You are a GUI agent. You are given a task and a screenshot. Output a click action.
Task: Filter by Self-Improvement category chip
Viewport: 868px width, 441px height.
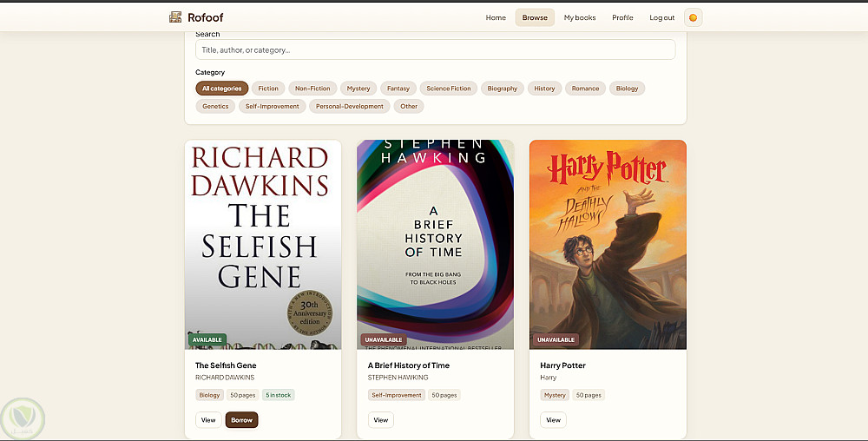pos(272,106)
